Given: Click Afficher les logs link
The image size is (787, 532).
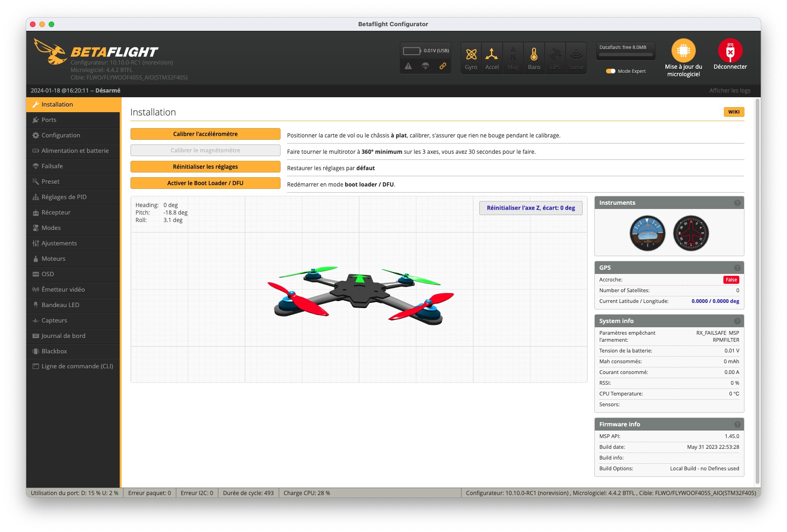Looking at the screenshot, I should coord(729,91).
